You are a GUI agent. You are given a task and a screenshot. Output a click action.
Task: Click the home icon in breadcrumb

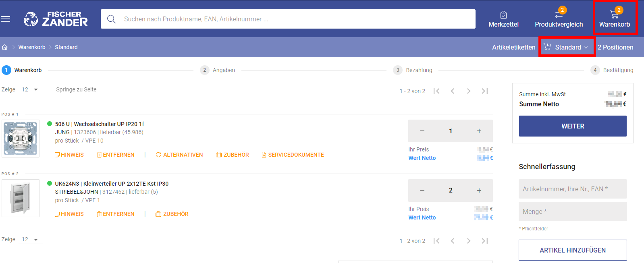point(5,47)
